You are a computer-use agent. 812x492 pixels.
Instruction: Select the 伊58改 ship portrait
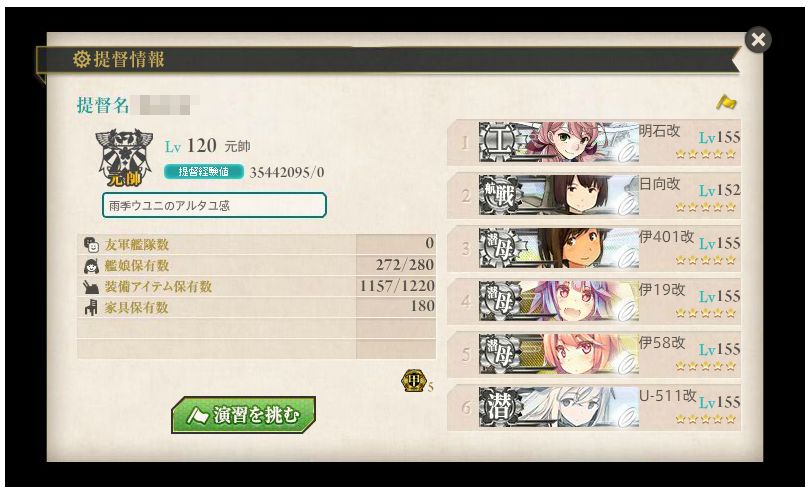click(577, 354)
